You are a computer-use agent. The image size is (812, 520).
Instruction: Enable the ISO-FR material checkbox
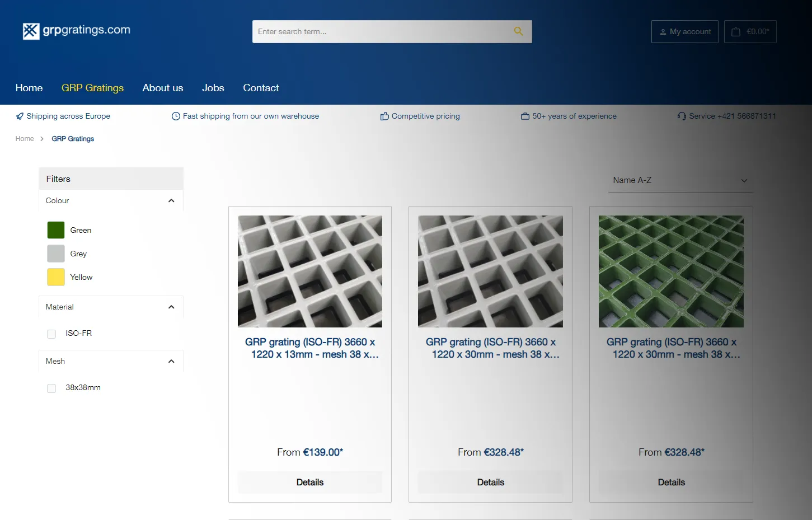click(x=51, y=334)
